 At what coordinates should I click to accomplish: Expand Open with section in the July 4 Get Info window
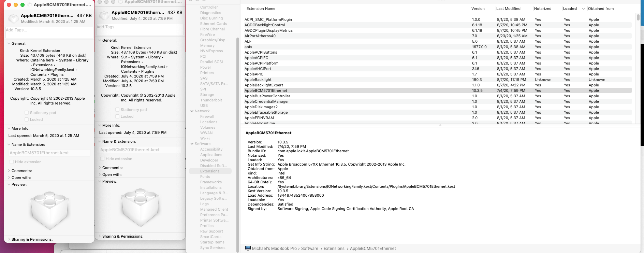99,174
